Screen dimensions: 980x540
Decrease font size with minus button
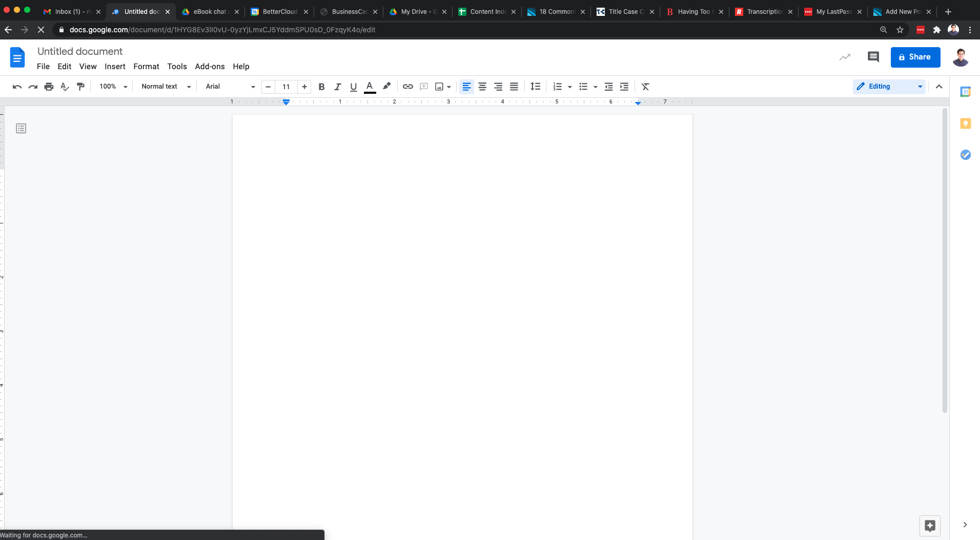pyautogui.click(x=268, y=87)
